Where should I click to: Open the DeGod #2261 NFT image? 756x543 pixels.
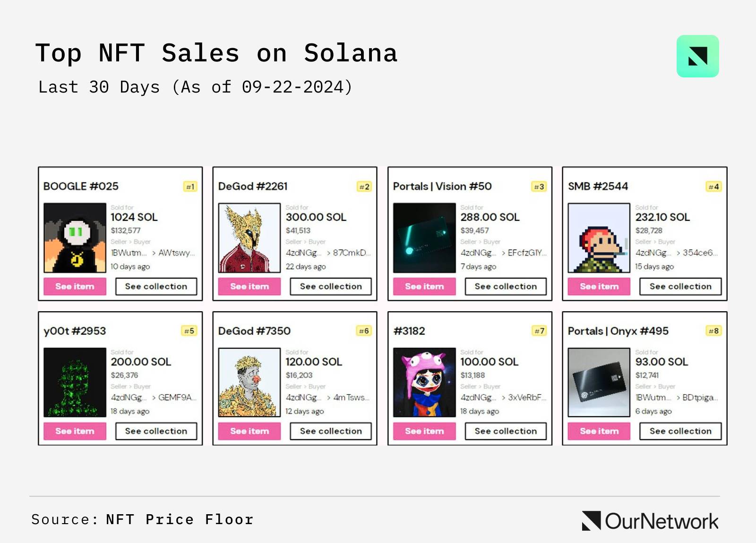249,238
